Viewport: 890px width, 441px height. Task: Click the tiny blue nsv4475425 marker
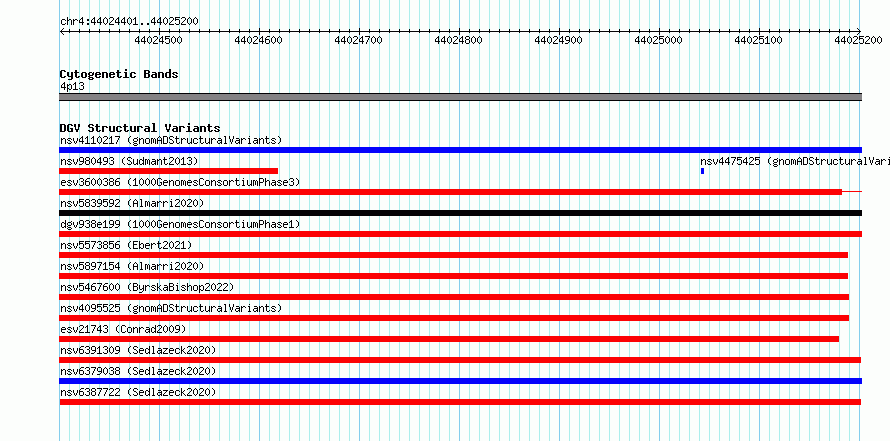pyautogui.click(x=702, y=171)
